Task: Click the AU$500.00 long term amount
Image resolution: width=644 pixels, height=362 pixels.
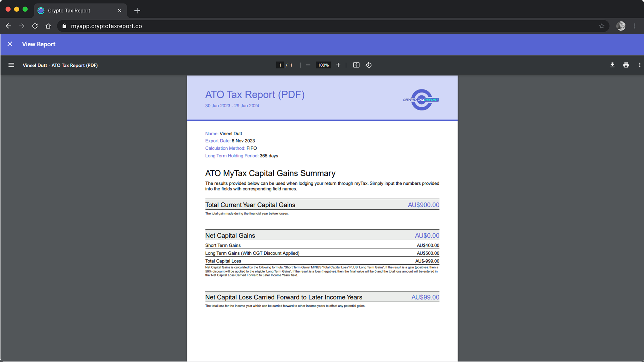Action: coord(428,253)
